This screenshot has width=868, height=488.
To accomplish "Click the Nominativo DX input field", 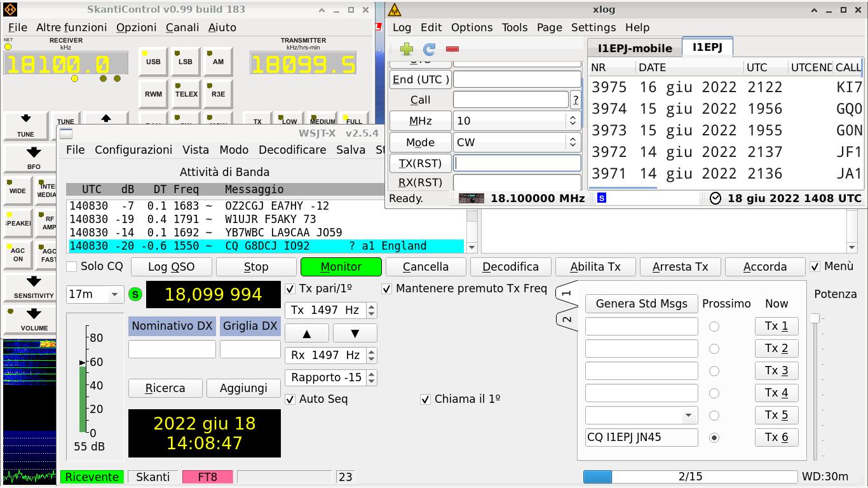I will pyautogui.click(x=172, y=349).
